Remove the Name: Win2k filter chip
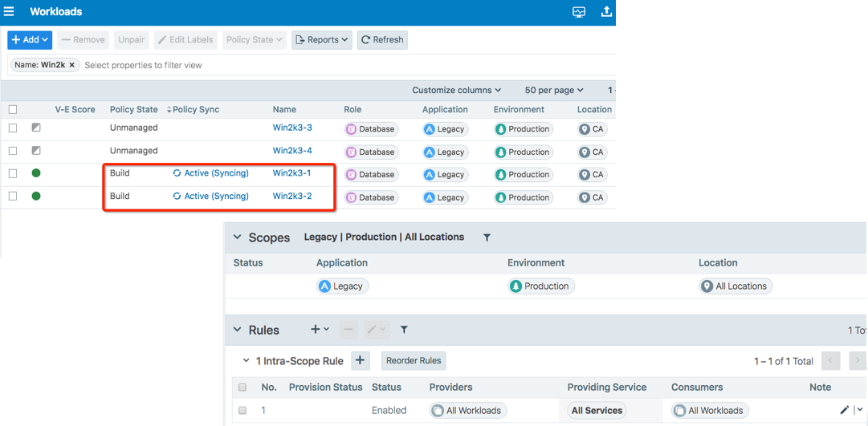Screen dimensions: 868x426 [x=72, y=65]
